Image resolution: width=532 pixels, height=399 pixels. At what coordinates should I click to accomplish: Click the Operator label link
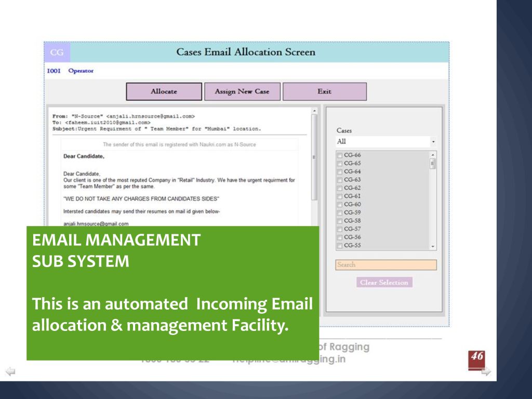click(x=81, y=71)
